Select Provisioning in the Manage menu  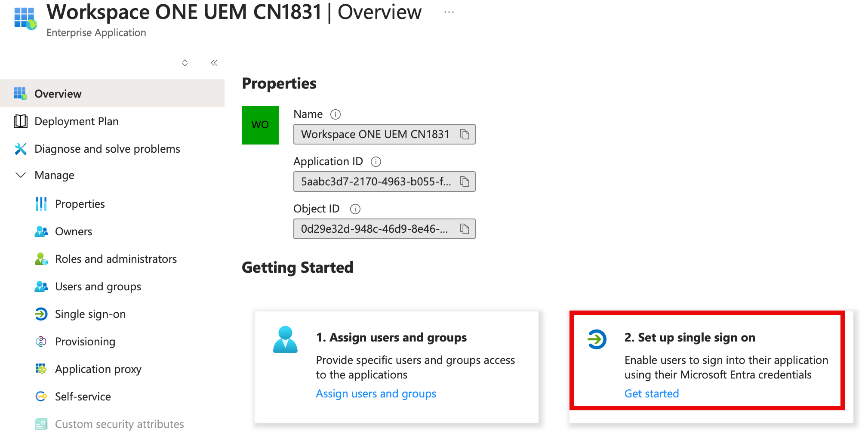click(85, 342)
